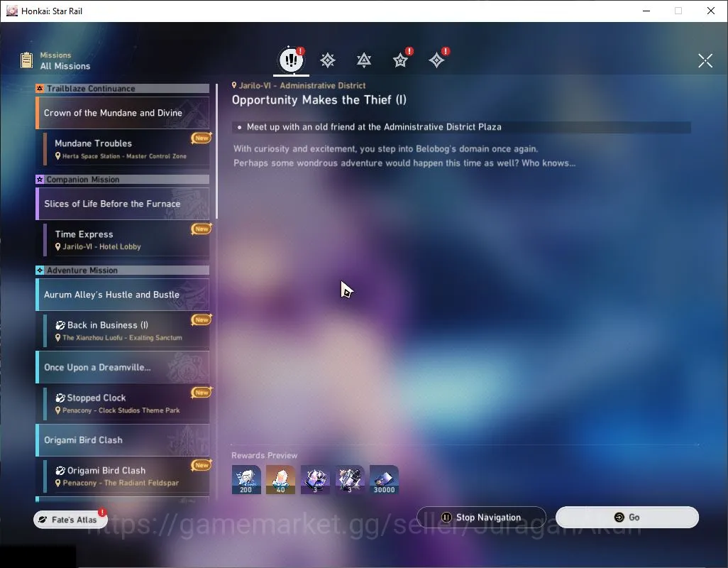The height and width of the screenshot is (568, 728).
Task: Click the Adventure Mission blue diamond icon
Action: pos(40,271)
